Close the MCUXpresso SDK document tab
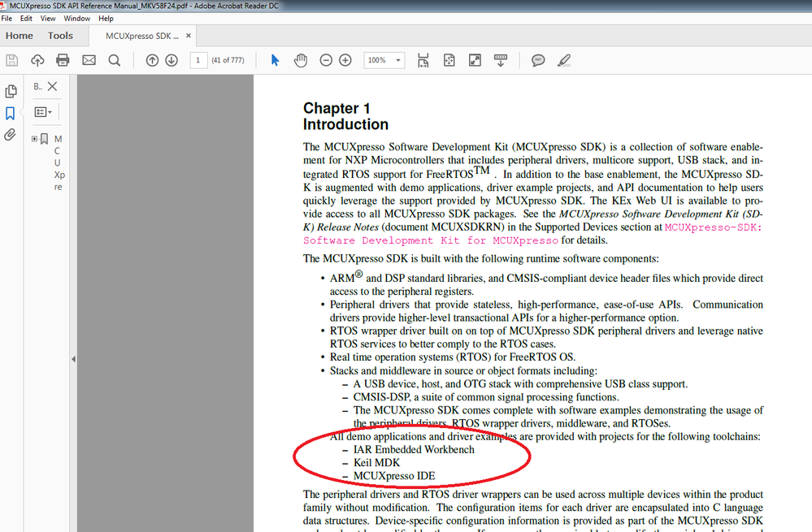Image resolution: width=812 pixels, height=532 pixels. pyautogui.click(x=189, y=36)
